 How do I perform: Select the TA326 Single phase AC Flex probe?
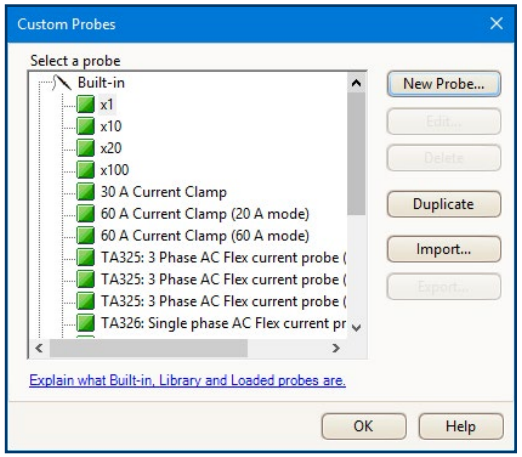[x=223, y=323]
